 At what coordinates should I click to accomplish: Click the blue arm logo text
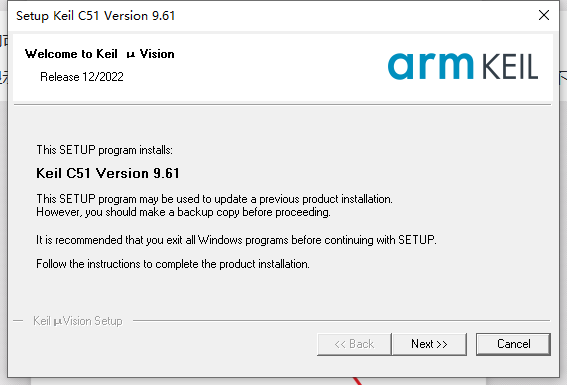tap(430, 66)
